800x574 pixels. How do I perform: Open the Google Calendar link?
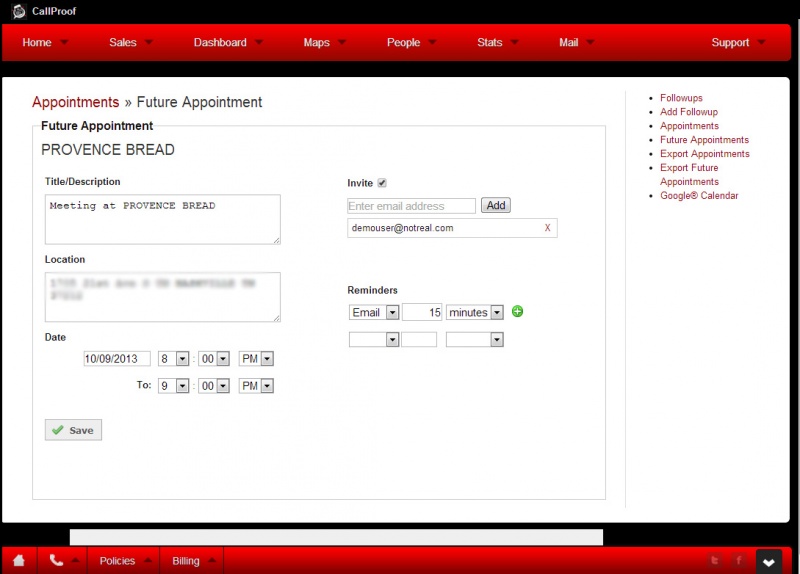[x=699, y=195]
